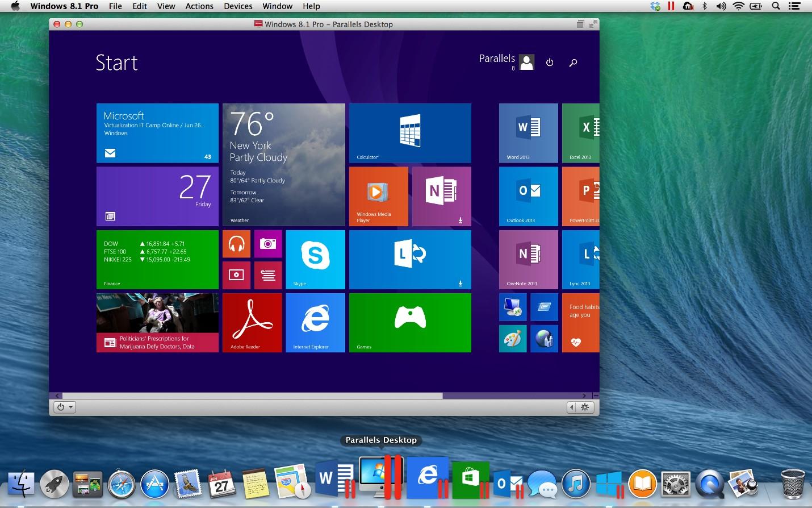Image resolution: width=812 pixels, height=508 pixels.
Task: Open the Adobe Reader tile
Action: point(252,322)
